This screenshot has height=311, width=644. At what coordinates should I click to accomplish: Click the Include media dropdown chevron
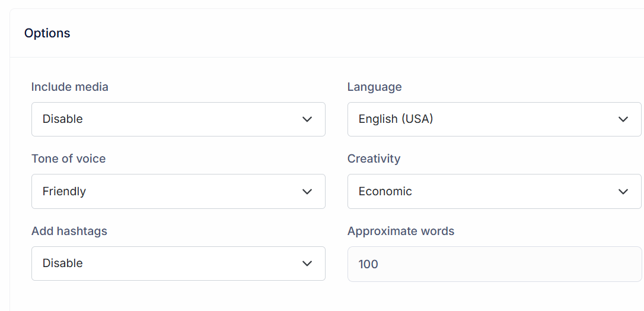coord(307,119)
